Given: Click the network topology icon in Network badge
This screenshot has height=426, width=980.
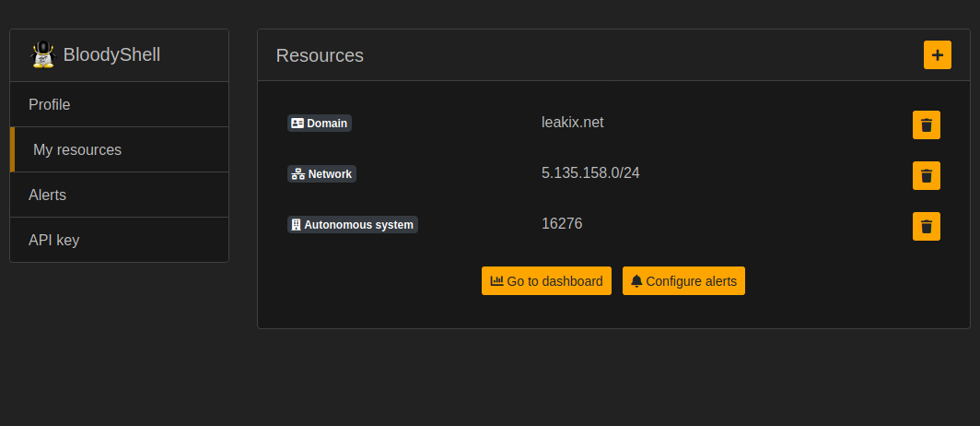Looking at the screenshot, I should 298,174.
